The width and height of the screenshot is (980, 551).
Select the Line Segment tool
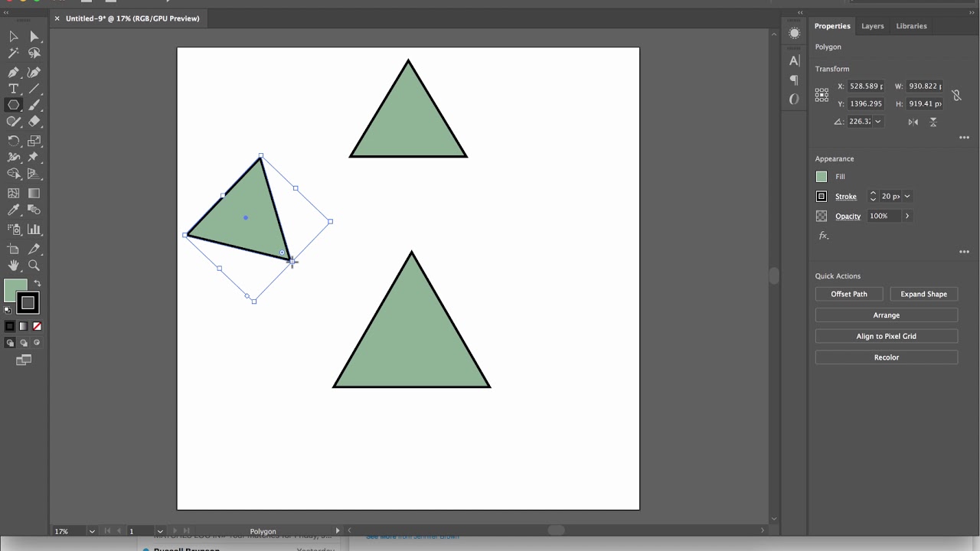tap(34, 89)
